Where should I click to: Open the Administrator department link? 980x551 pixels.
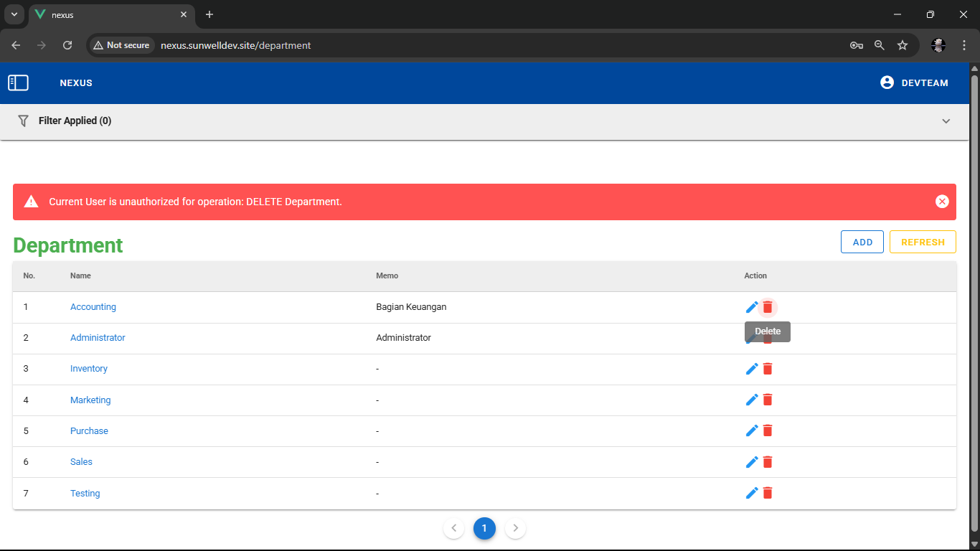click(98, 338)
